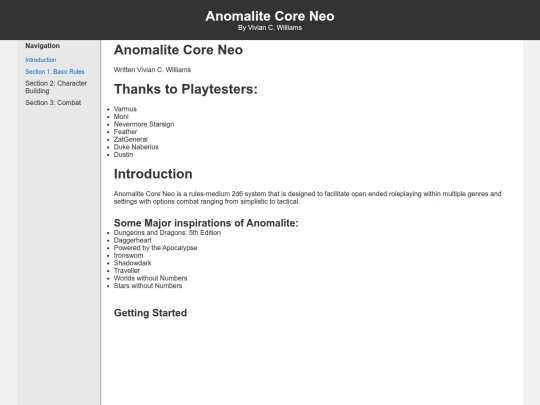Click 'Written Vivian C. Williams' line
The image size is (540, 405).
152,70
